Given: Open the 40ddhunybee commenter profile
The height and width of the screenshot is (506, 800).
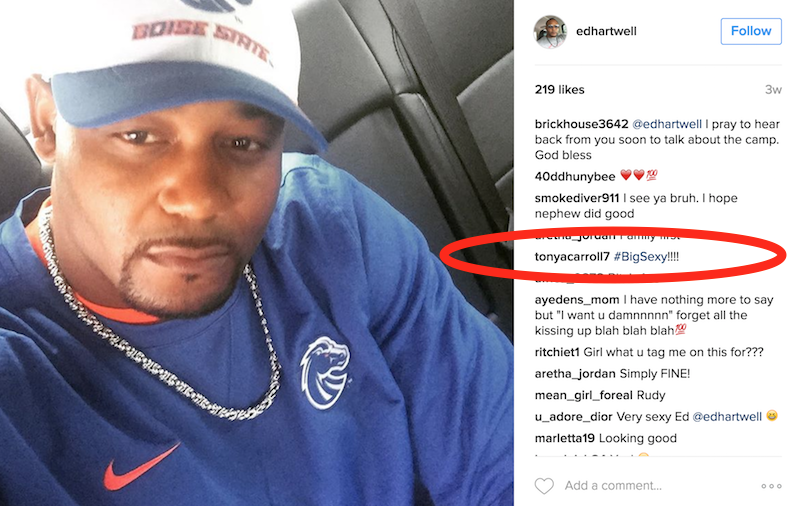Looking at the screenshot, I should tap(575, 176).
